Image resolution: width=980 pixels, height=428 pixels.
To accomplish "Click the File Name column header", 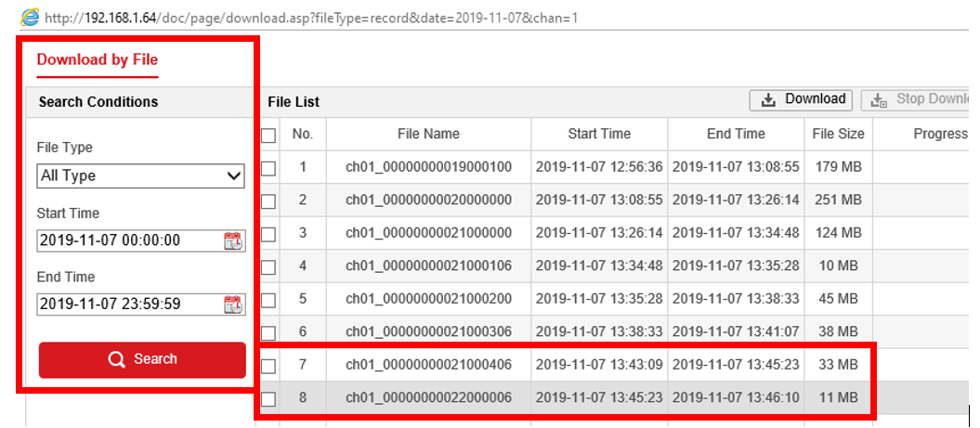I will [428, 134].
